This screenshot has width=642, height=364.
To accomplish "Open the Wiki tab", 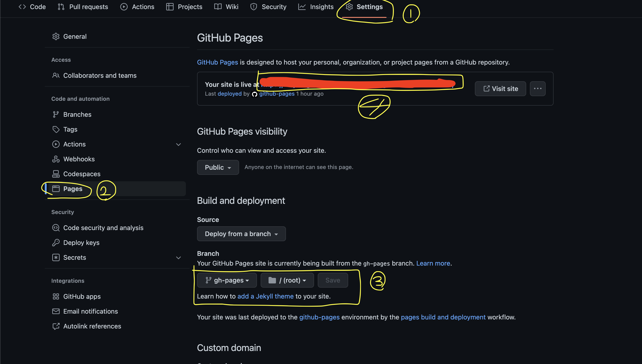I will (226, 7).
